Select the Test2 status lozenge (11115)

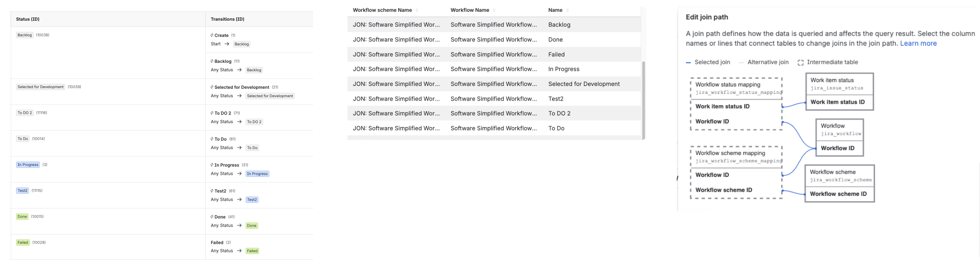click(x=22, y=190)
